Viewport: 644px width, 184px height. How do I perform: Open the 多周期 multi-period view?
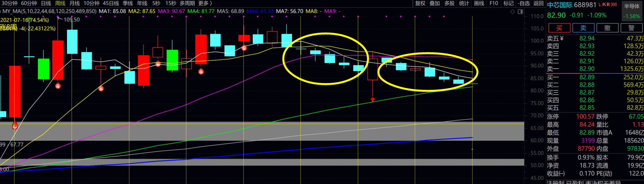click(x=187, y=3)
